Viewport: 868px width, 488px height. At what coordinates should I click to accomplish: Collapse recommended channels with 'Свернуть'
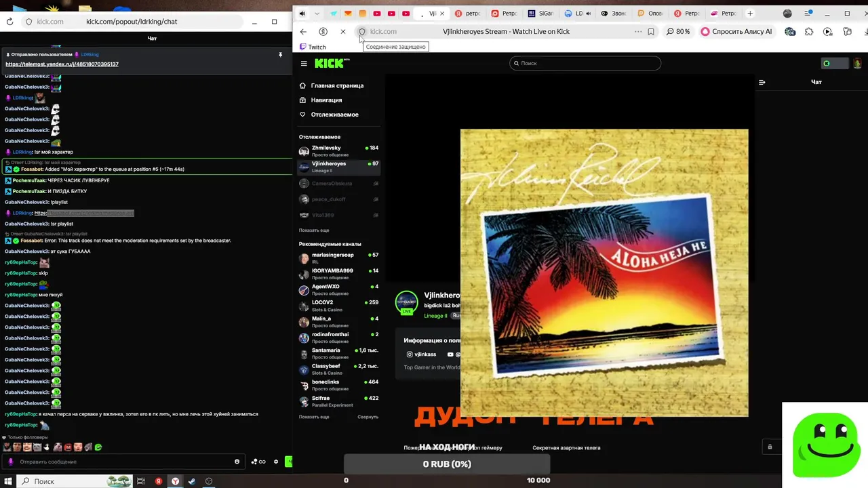tap(368, 417)
